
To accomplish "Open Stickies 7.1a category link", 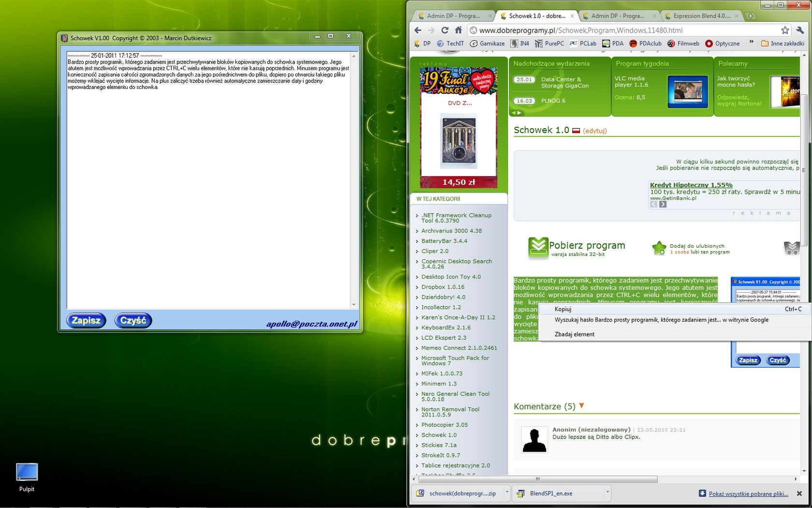I will click(x=439, y=445).
